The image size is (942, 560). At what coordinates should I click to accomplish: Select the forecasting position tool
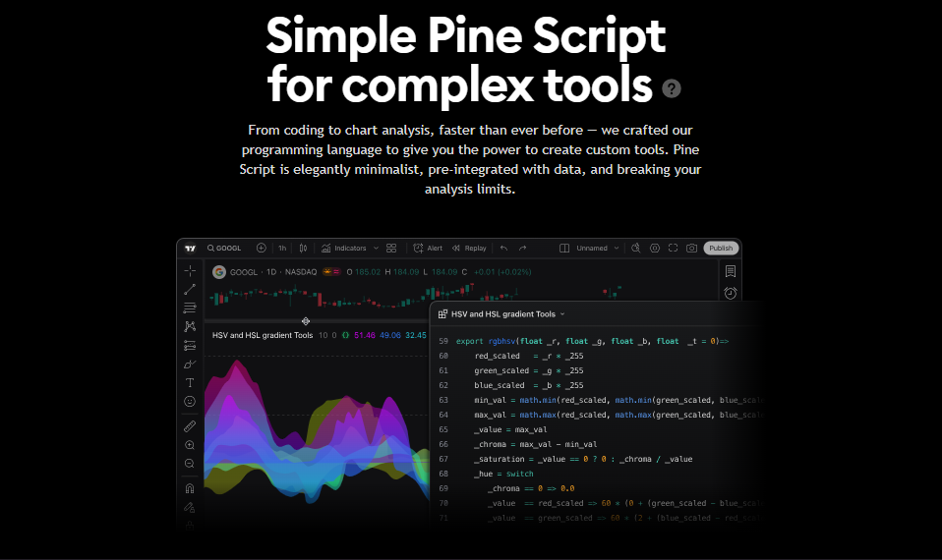pos(190,345)
